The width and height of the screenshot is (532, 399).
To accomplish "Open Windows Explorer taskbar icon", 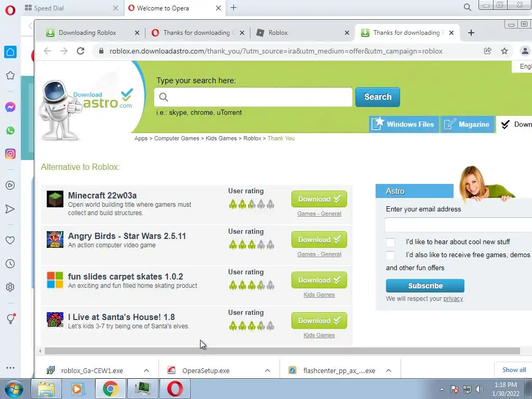I will [46, 389].
